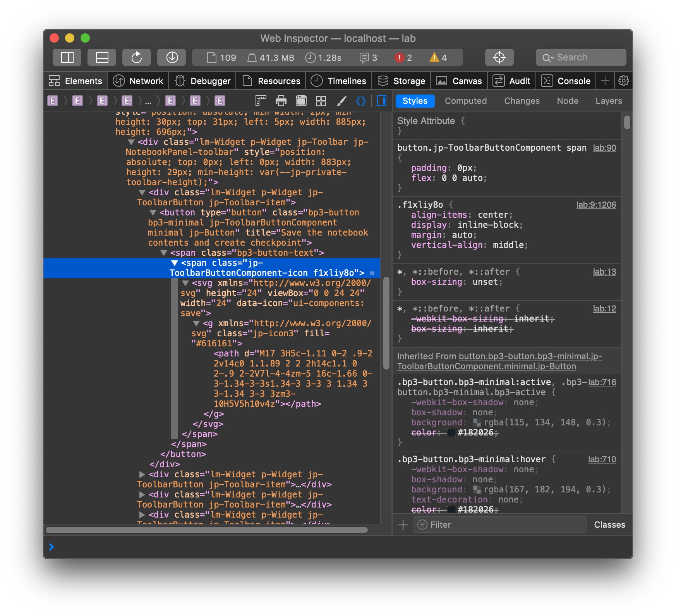Select the Changes sidebar panel
Viewport: 676px width, 616px height.
click(x=522, y=101)
